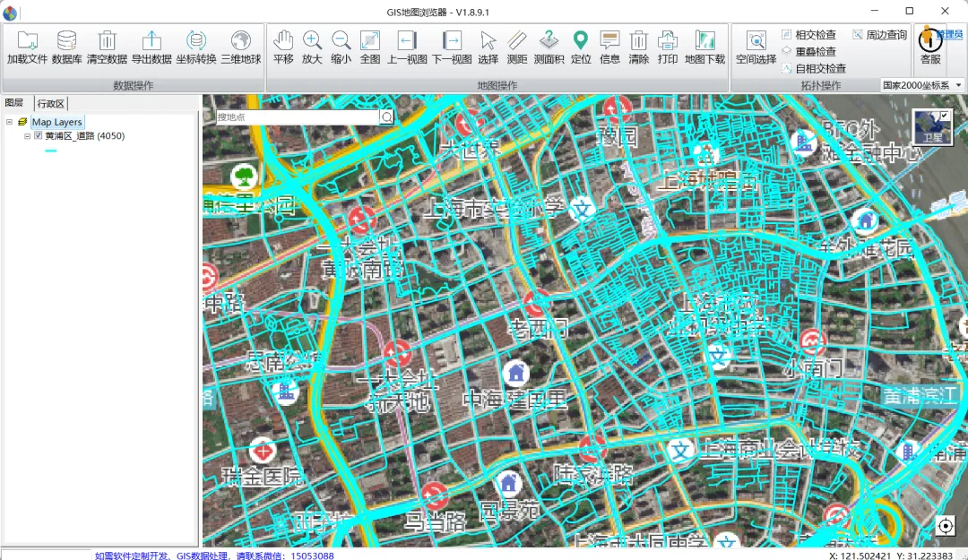This screenshot has width=968, height=560.
Task: Open the 数据库 database tool
Action: (67, 41)
